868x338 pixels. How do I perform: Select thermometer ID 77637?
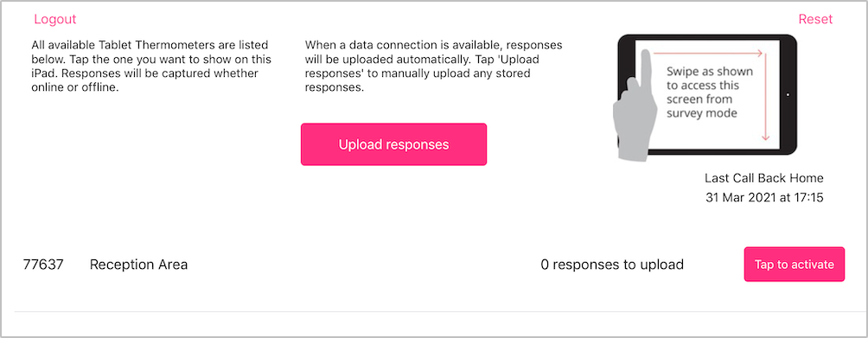pos(43,265)
